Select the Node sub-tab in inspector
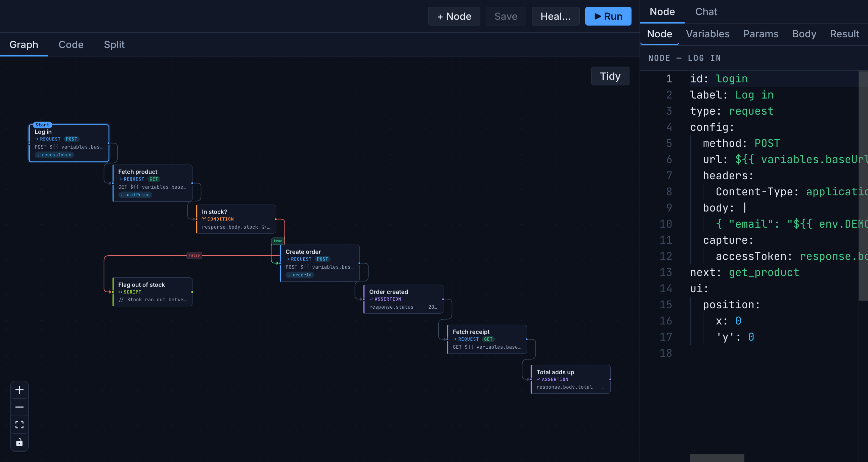Image resolution: width=868 pixels, height=462 pixels. click(x=659, y=34)
